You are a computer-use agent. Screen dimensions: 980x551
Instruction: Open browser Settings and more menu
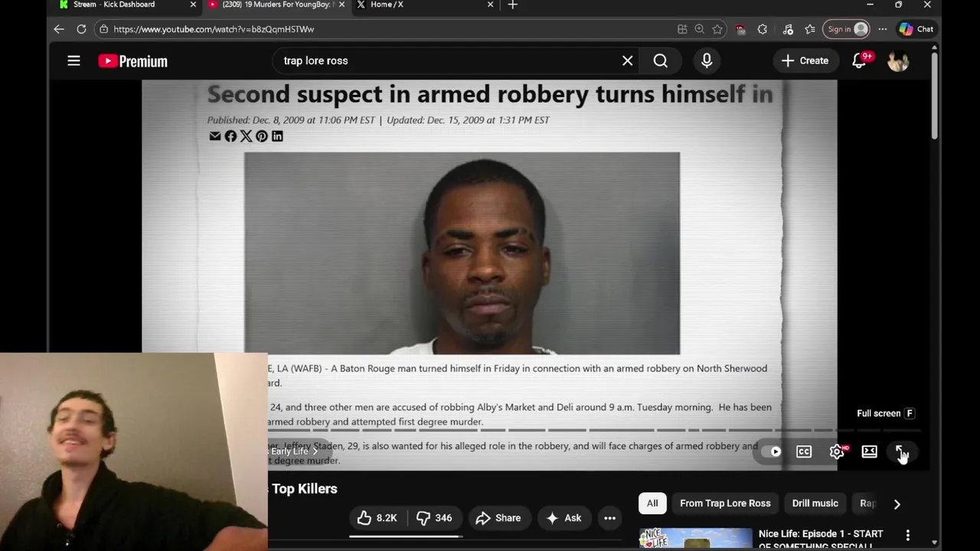[883, 29]
